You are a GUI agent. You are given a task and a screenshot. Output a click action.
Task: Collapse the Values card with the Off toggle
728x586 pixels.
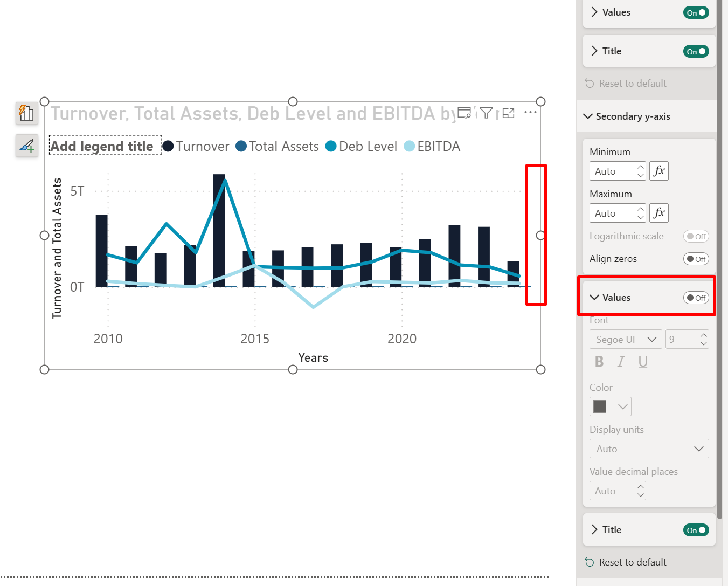[x=594, y=298]
